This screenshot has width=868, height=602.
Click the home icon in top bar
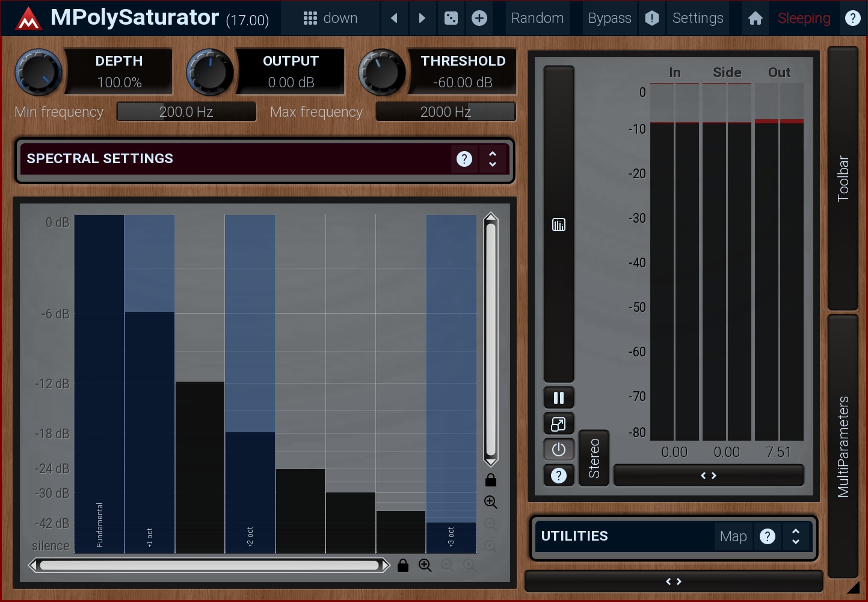click(756, 19)
